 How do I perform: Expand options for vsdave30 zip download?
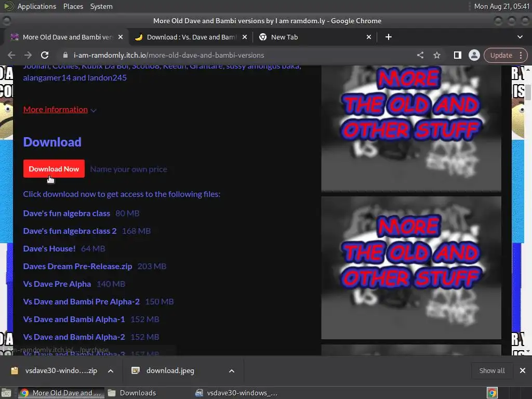pyautogui.click(x=111, y=371)
